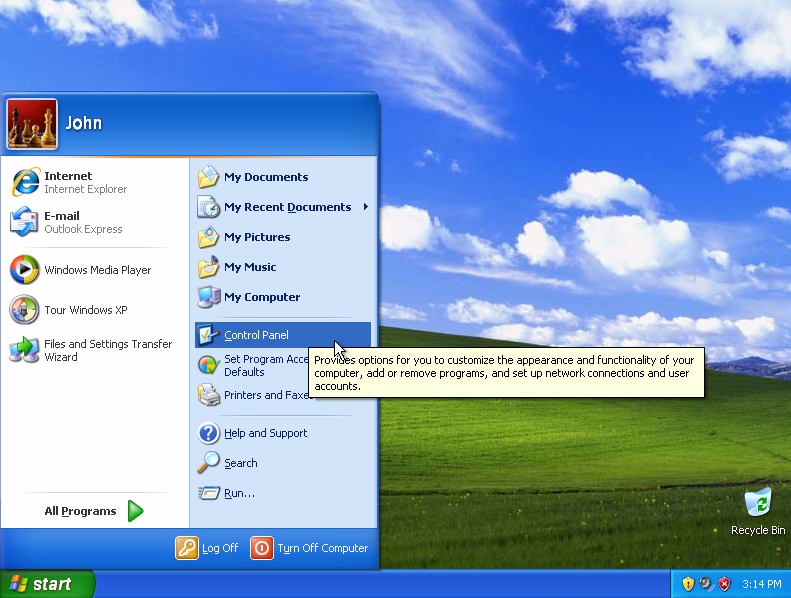The image size is (791, 598).
Task: Select the E-mail menu entry
Action: [x=95, y=222]
